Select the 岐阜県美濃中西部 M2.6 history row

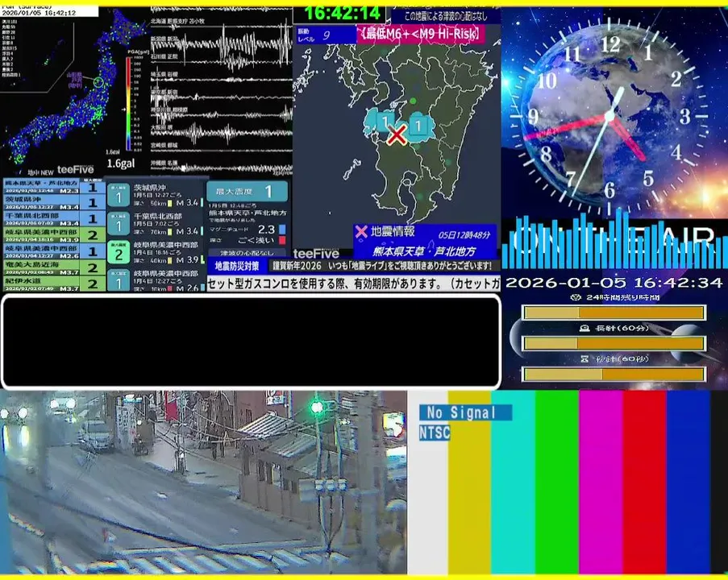pos(54,251)
